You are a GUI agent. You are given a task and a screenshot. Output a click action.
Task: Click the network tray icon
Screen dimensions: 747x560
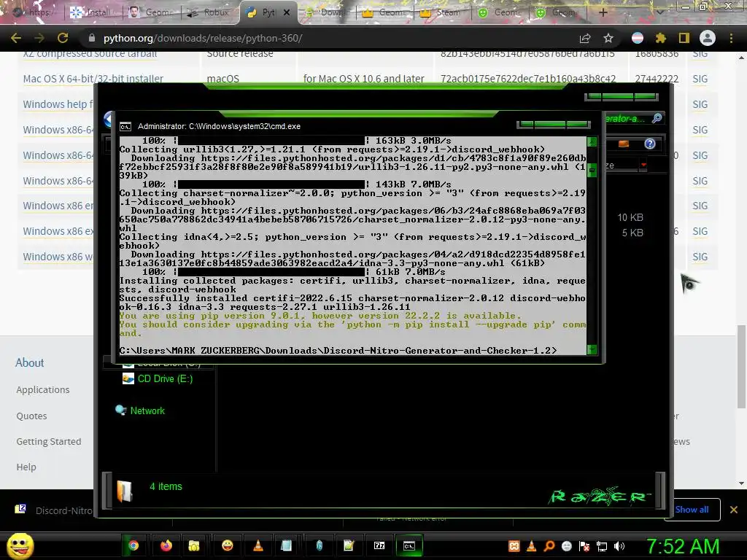(x=602, y=546)
